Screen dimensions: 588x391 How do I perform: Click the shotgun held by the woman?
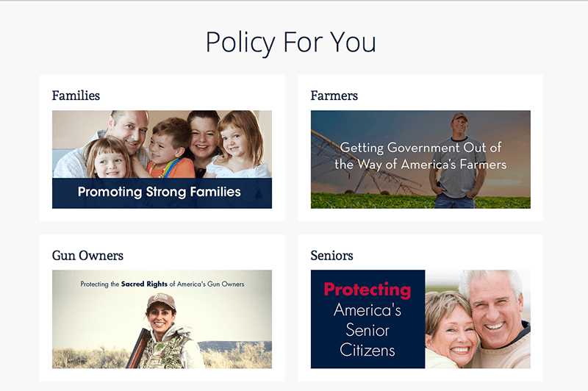point(137,349)
